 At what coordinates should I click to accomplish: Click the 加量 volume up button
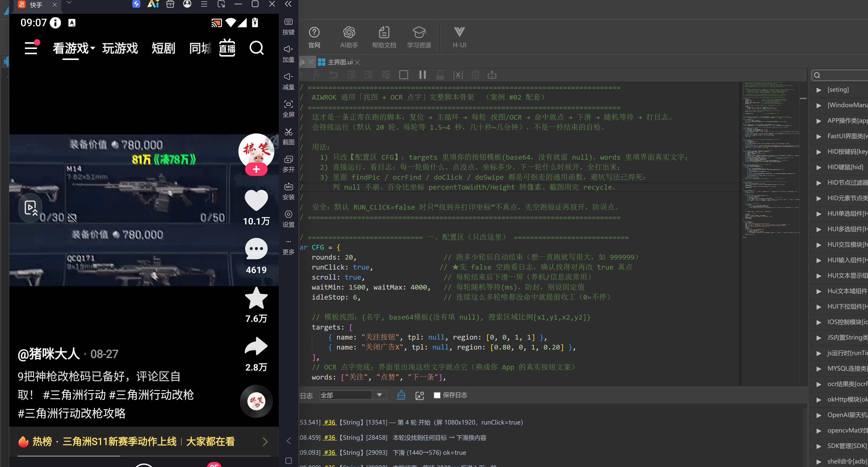click(288, 54)
